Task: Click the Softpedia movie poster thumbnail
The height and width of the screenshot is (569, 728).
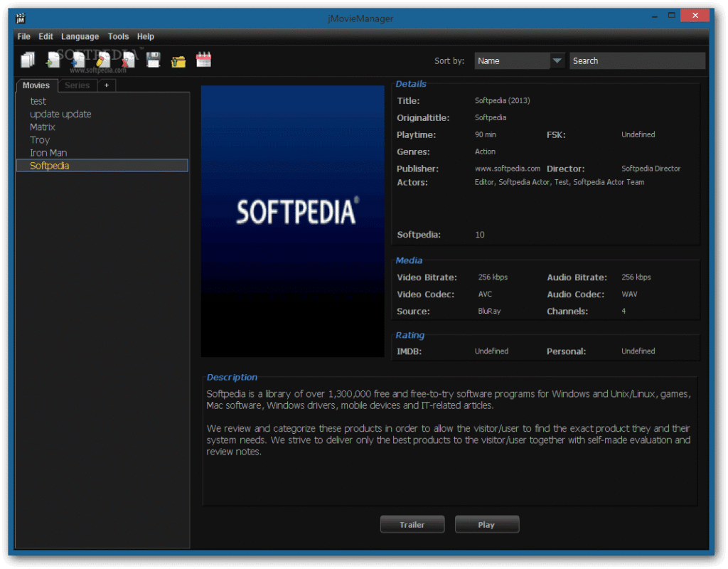Action: pos(292,220)
